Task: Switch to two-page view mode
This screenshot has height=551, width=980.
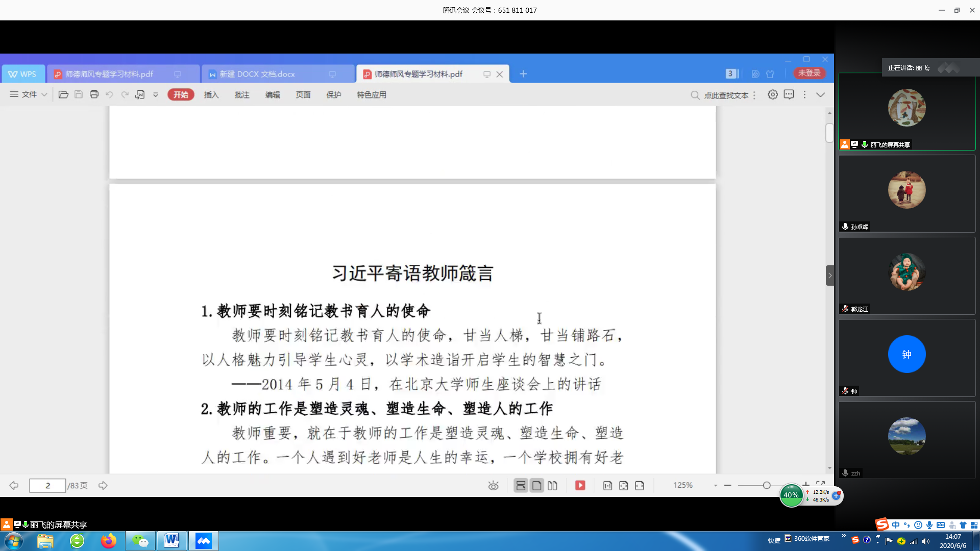Action: 552,486
